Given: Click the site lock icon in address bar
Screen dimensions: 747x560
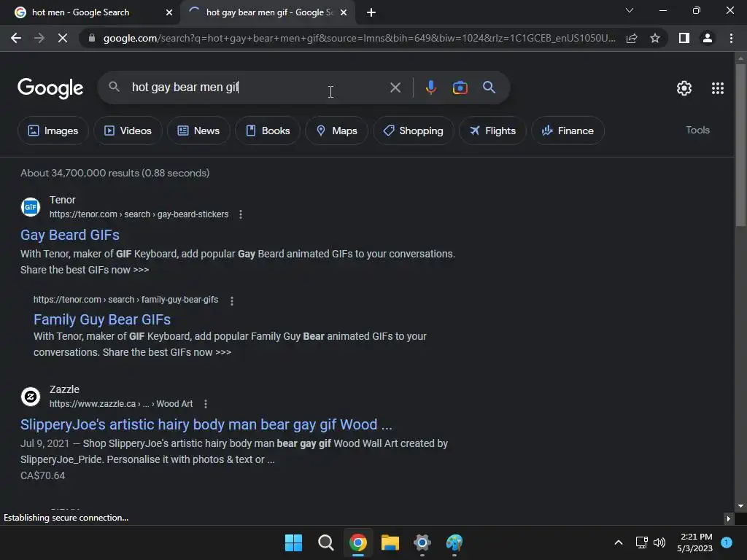Looking at the screenshot, I should [92, 38].
